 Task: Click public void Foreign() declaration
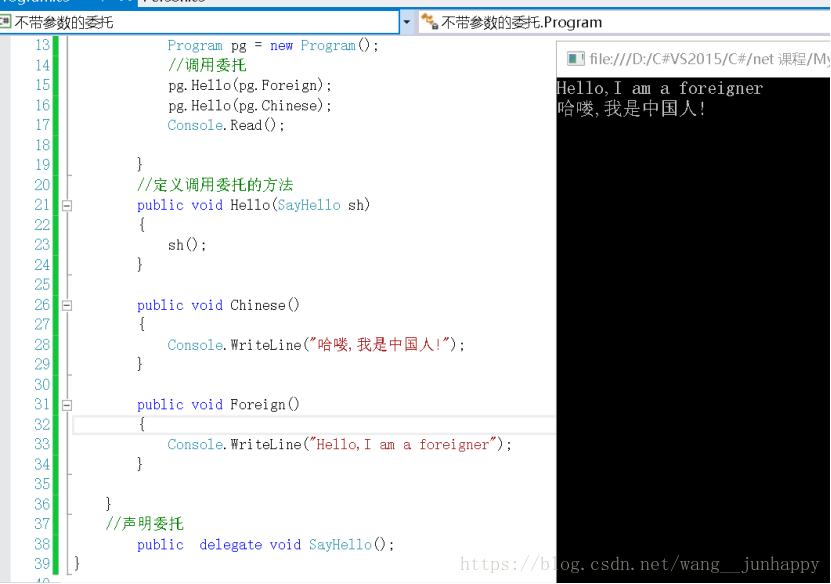tap(218, 404)
